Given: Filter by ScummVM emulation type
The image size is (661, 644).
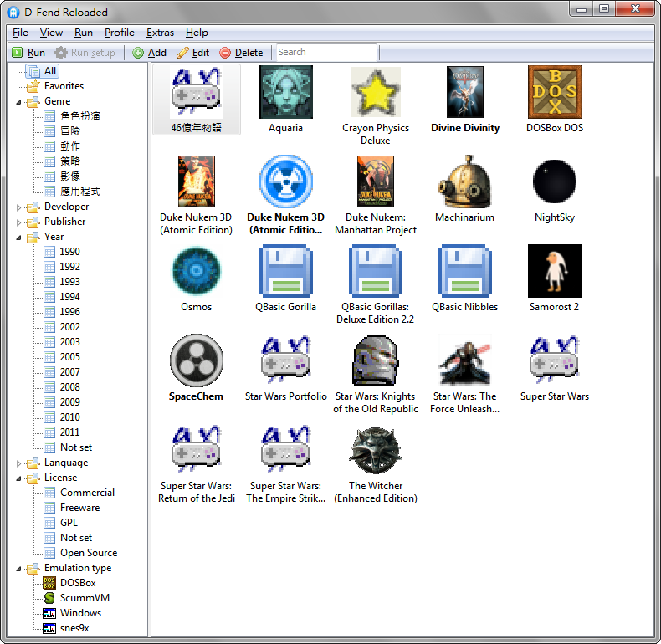Looking at the screenshot, I should (85, 598).
